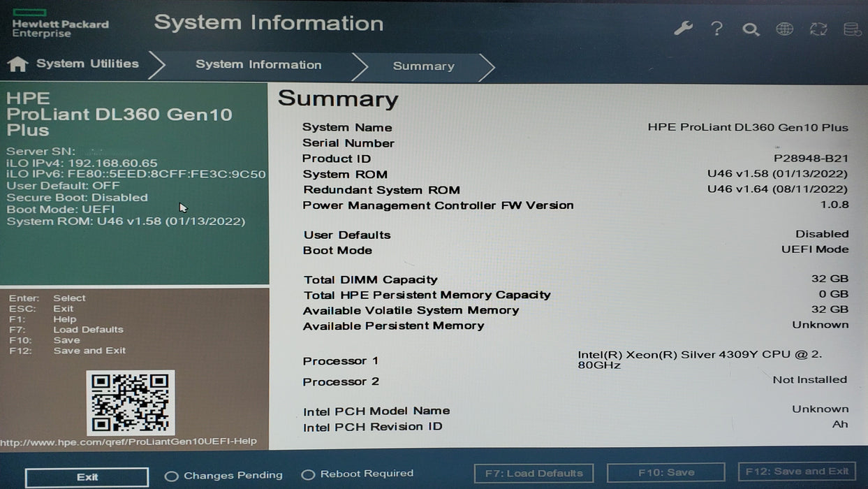Click the Summary page heading
This screenshot has width=868, height=489.
[338, 99]
